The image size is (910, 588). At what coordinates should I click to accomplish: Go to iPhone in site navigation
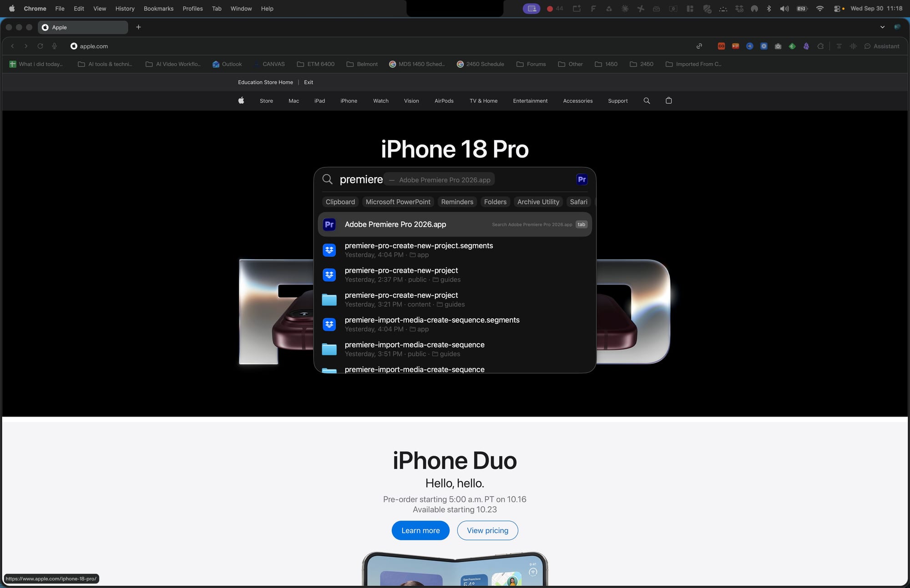click(x=349, y=101)
